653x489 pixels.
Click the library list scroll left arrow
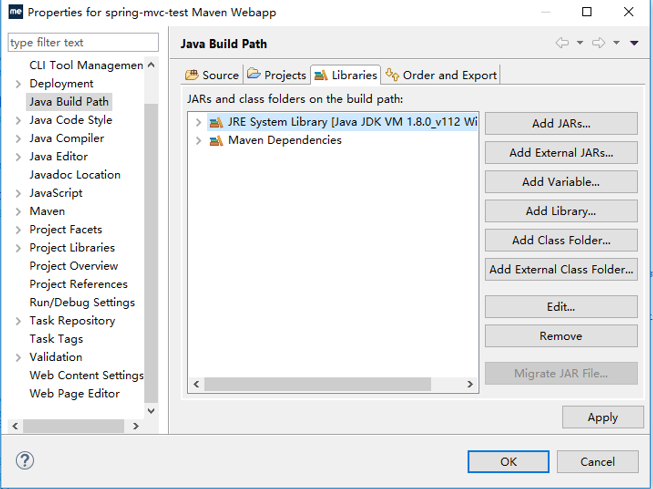197,384
